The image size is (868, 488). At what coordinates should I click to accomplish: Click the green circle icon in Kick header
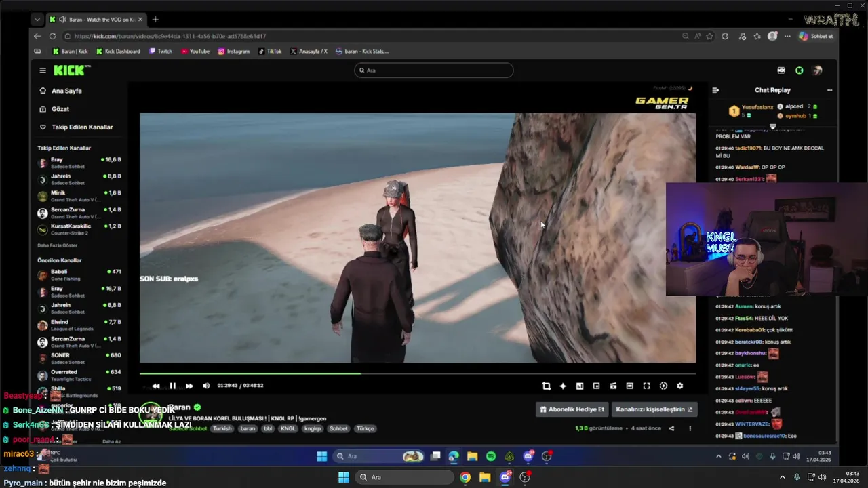(800, 70)
